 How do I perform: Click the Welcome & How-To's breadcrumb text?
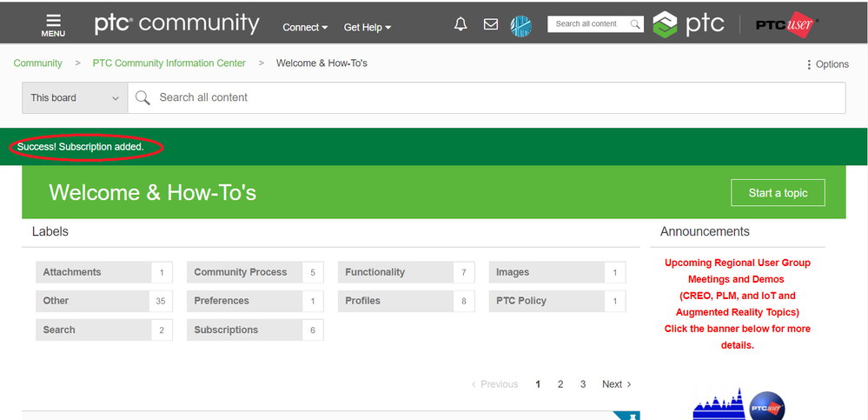point(321,63)
